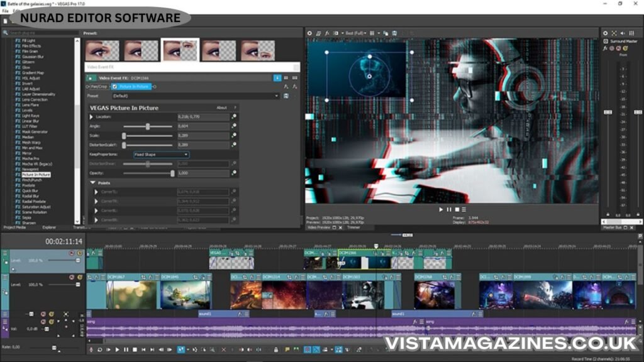The height and width of the screenshot is (362, 644).
Task: Open preview properties gear in Video Preview
Action: pyautogui.click(x=309, y=33)
